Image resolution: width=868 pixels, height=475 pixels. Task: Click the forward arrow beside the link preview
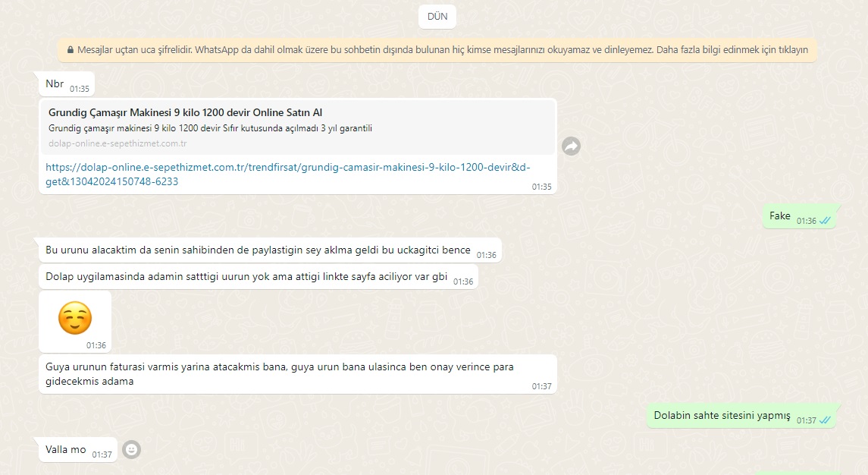(x=571, y=146)
